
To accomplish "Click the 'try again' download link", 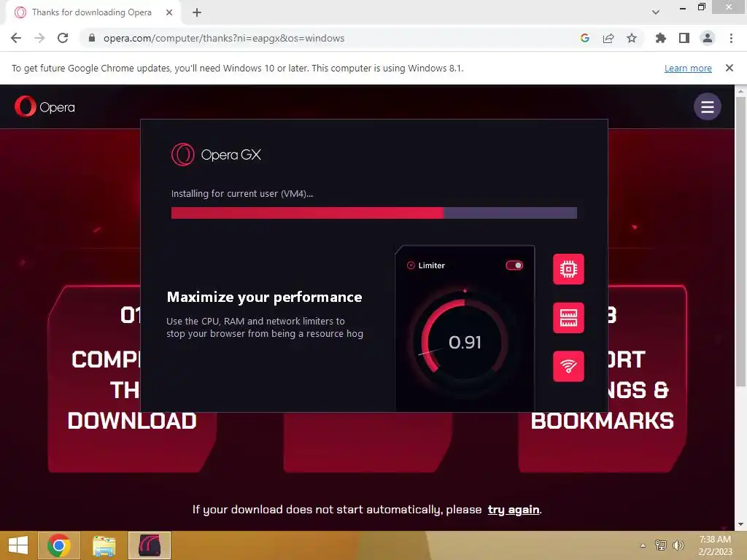I will tap(514, 510).
